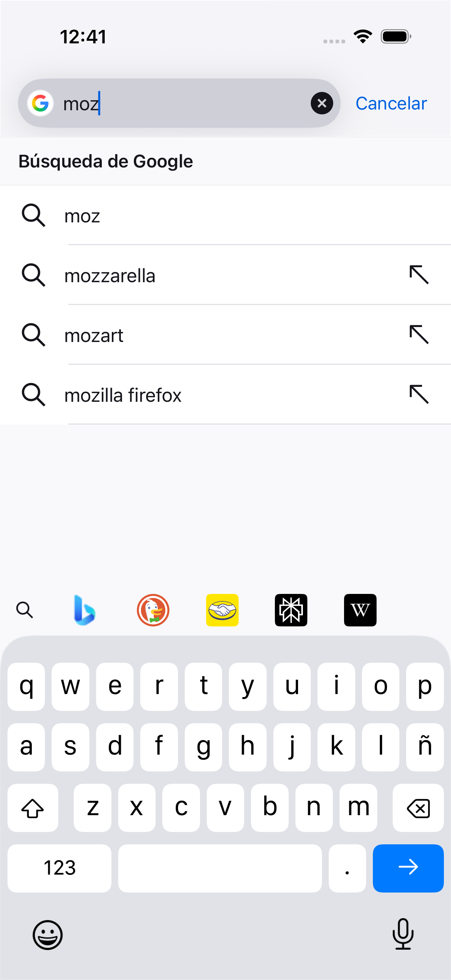Viewport: 451px width, 980px height.
Task: Submit search with blue arrow key
Action: (408, 868)
